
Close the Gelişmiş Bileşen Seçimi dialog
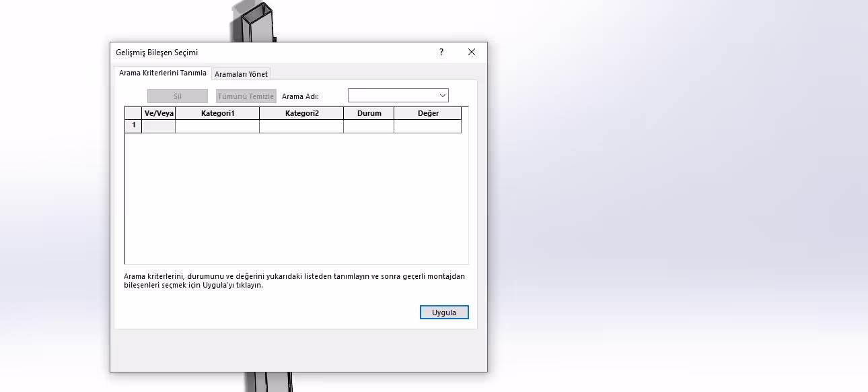click(472, 52)
